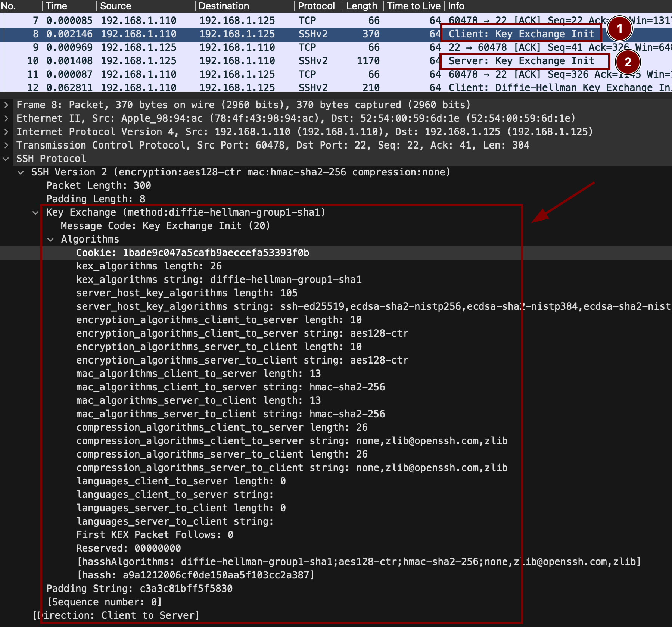Screen dimensions: 672x627
Task: Select the Padding String field
Action: coord(139,589)
